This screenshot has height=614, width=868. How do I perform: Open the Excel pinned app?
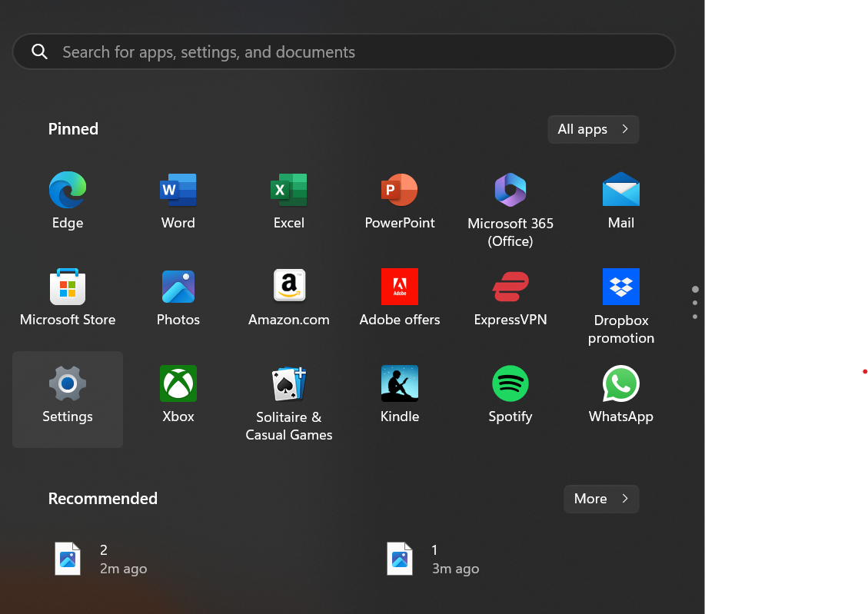coord(288,191)
